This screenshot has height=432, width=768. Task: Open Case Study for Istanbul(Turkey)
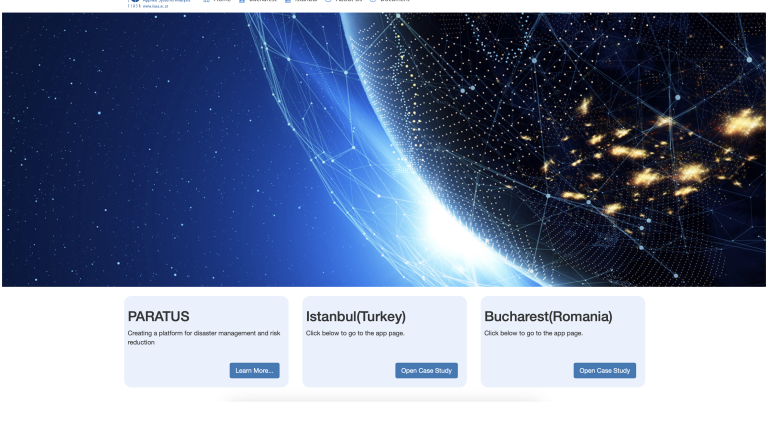click(x=426, y=370)
